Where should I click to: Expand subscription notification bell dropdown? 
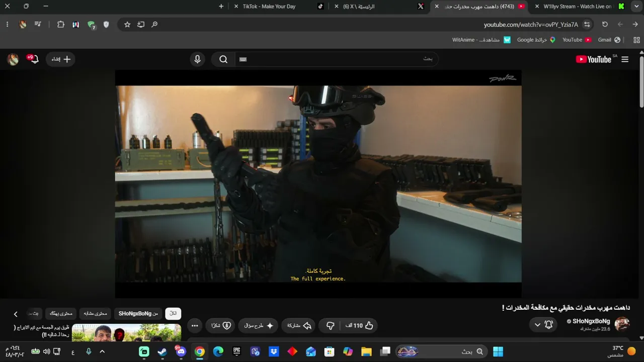click(543, 325)
